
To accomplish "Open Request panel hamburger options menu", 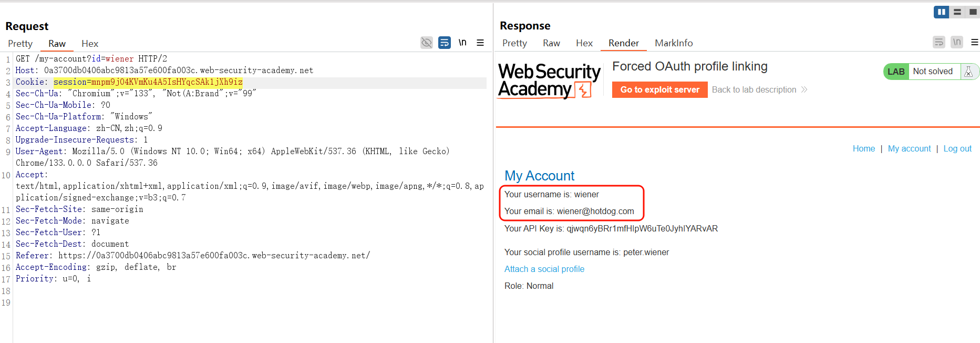I will [x=480, y=43].
